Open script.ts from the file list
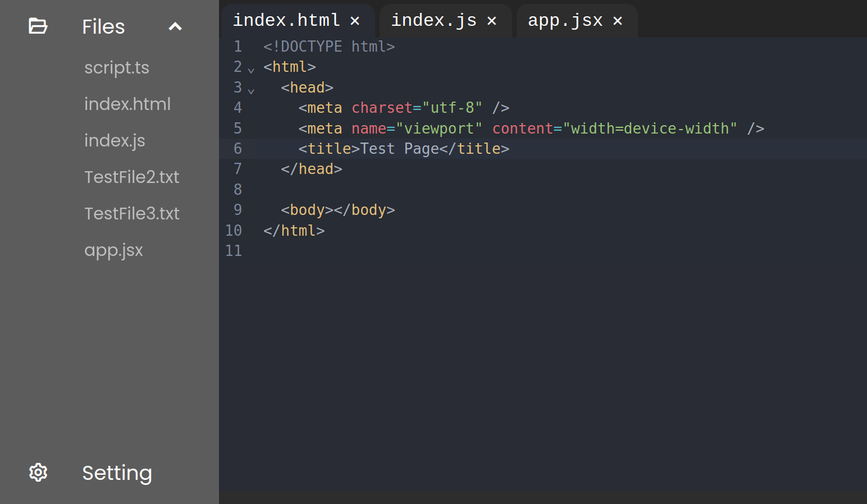Screen dimensions: 867x504 click(x=117, y=68)
